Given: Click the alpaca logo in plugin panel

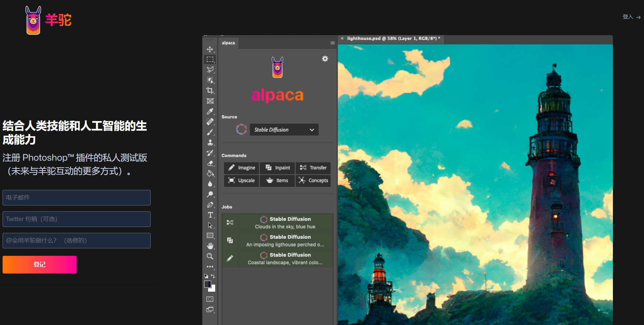Looking at the screenshot, I should 277,67.
